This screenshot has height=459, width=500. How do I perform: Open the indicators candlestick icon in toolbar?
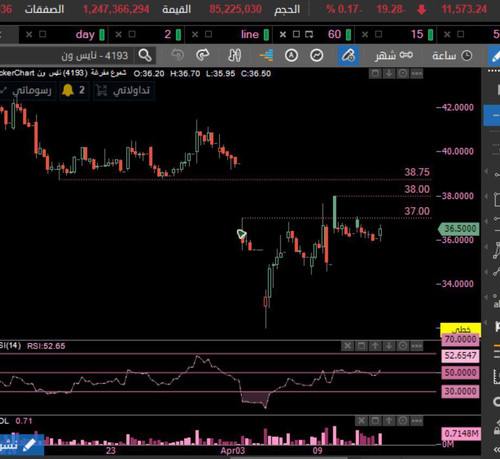pyautogui.click(x=234, y=55)
